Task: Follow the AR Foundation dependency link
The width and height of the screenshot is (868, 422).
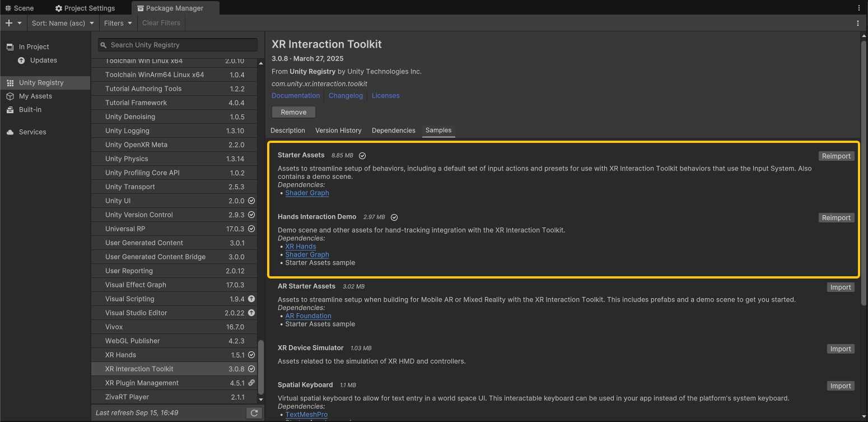Action: tap(308, 316)
